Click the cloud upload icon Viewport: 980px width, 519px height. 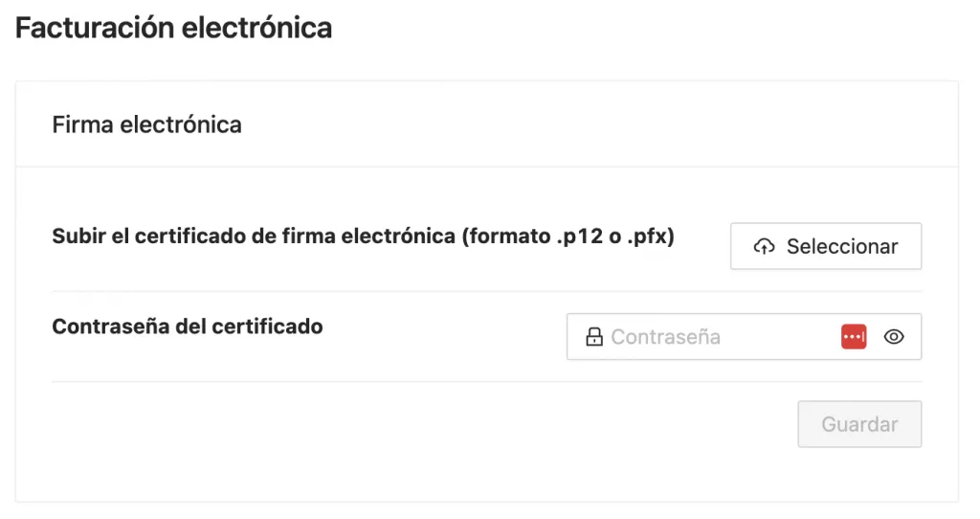pyautogui.click(x=764, y=246)
